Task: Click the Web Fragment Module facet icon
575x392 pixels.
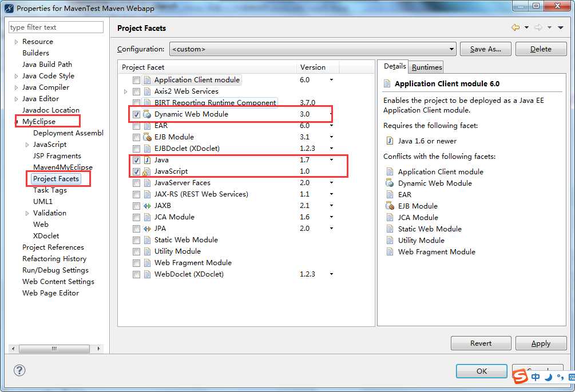Action: tap(147, 263)
